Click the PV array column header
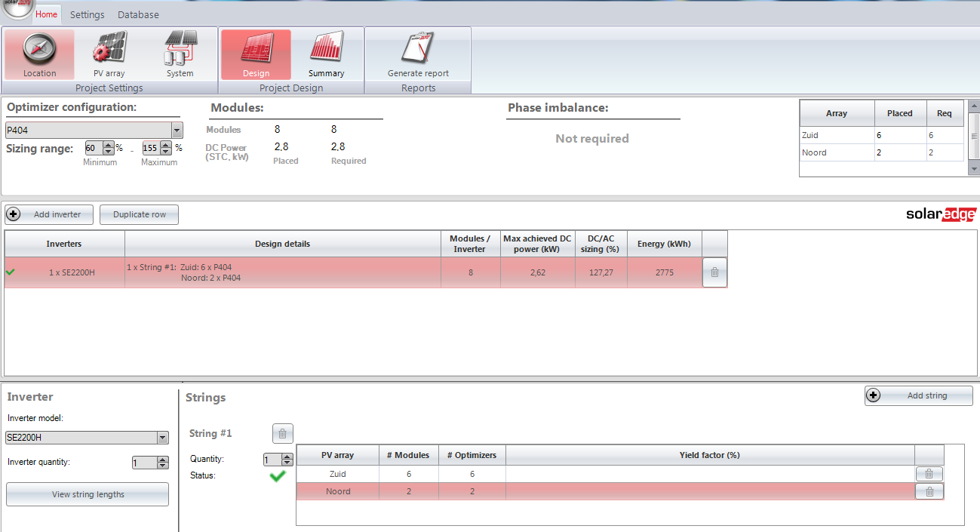 (x=338, y=455)
